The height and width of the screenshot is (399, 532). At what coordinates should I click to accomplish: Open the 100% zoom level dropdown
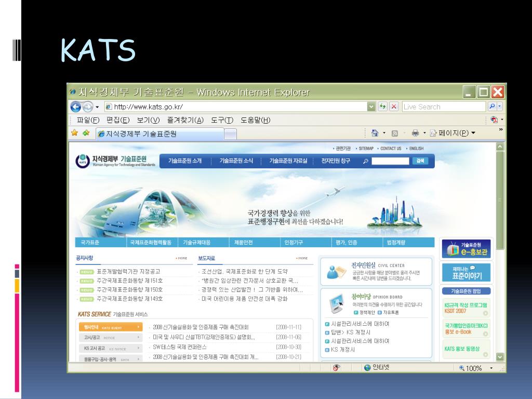click(491, 368)
